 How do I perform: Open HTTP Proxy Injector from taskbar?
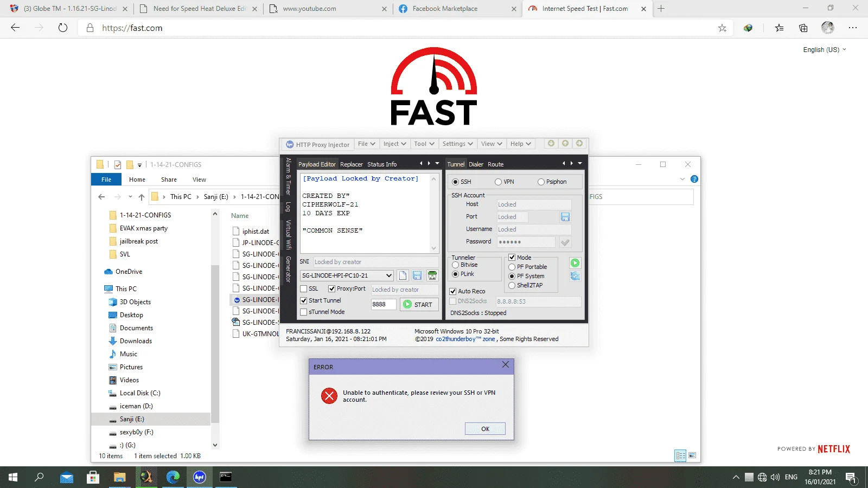tap(200, 477)
